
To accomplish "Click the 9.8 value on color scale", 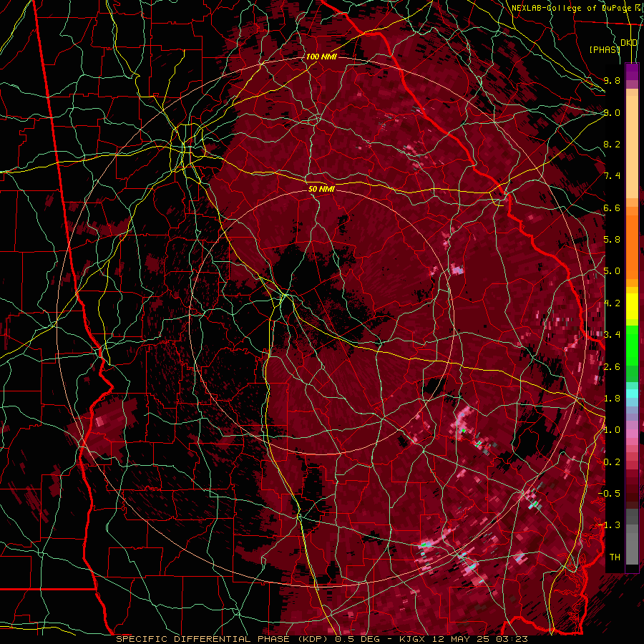I will click(612, 80).
